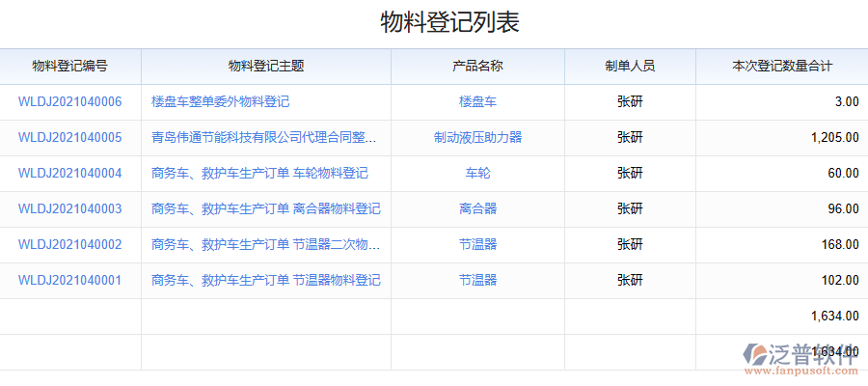Open record WLDJ2021040005
This screenshot has height=386, width=868.
click(69, 137)
